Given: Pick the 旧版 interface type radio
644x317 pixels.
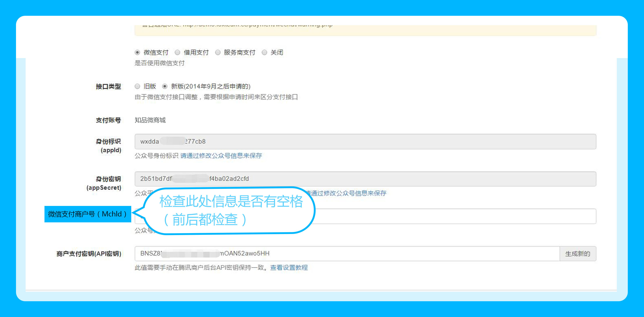Looking at the screenshot, I should click(x=137, y=87).
